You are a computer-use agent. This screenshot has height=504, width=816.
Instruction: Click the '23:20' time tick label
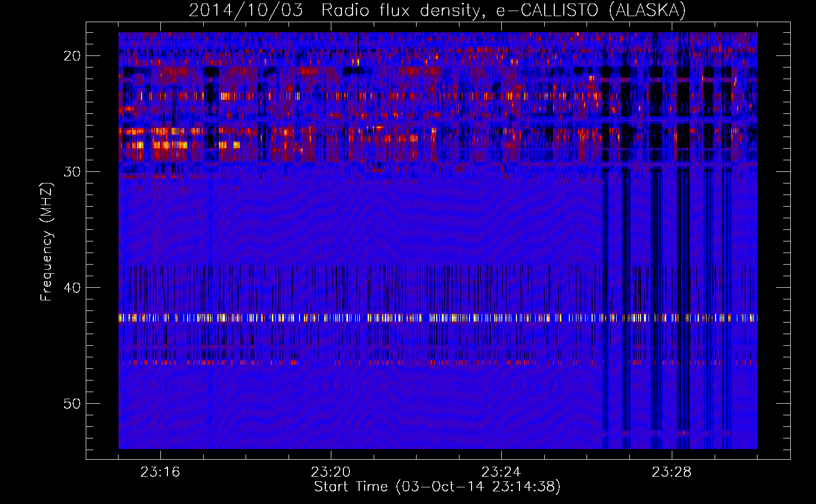pyautogui.click(x=330, y=472)
